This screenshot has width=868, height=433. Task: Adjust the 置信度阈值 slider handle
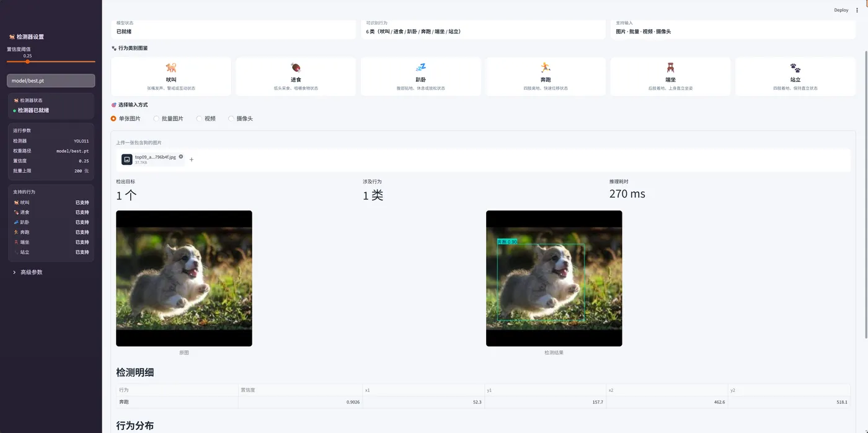coord(27,61)
